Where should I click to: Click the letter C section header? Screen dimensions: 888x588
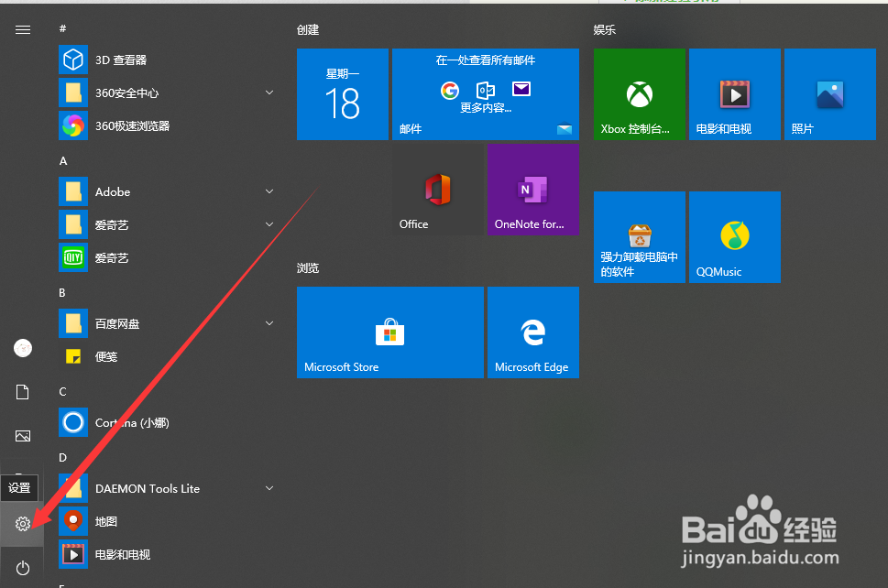(63, 392)
